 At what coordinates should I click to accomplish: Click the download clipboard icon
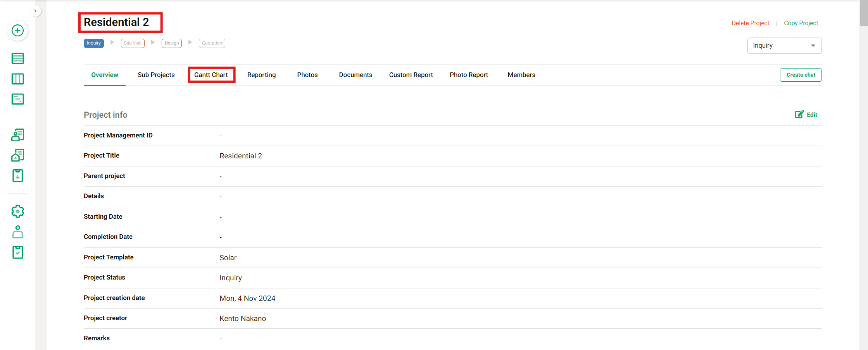pyautogui.click(x=17, y=175)
